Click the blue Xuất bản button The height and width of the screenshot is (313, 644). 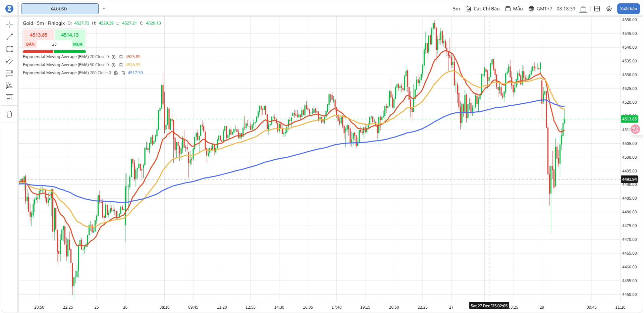(x=628, y=9)
